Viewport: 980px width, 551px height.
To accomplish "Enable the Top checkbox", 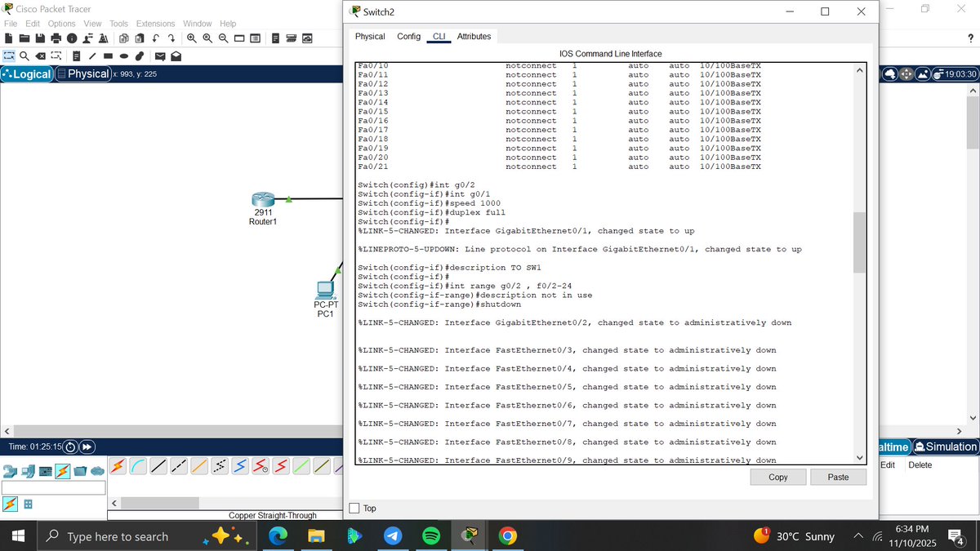I will 355,508.
